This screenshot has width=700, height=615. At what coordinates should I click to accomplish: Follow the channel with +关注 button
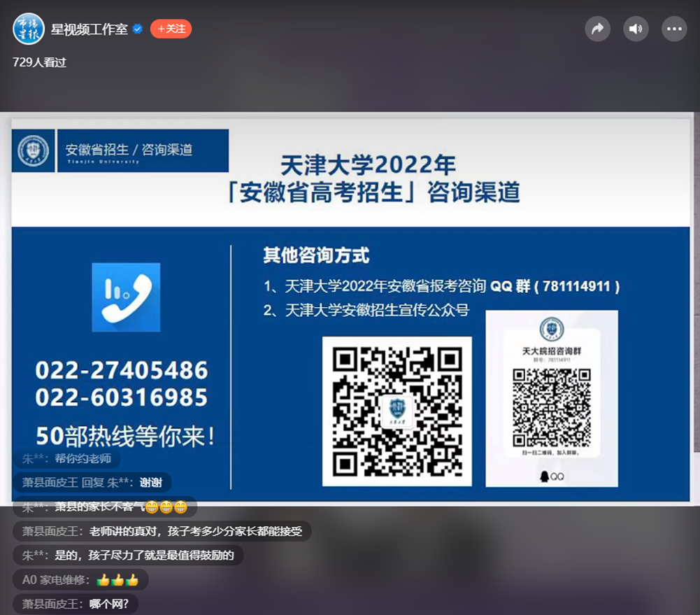pos(171,29)
